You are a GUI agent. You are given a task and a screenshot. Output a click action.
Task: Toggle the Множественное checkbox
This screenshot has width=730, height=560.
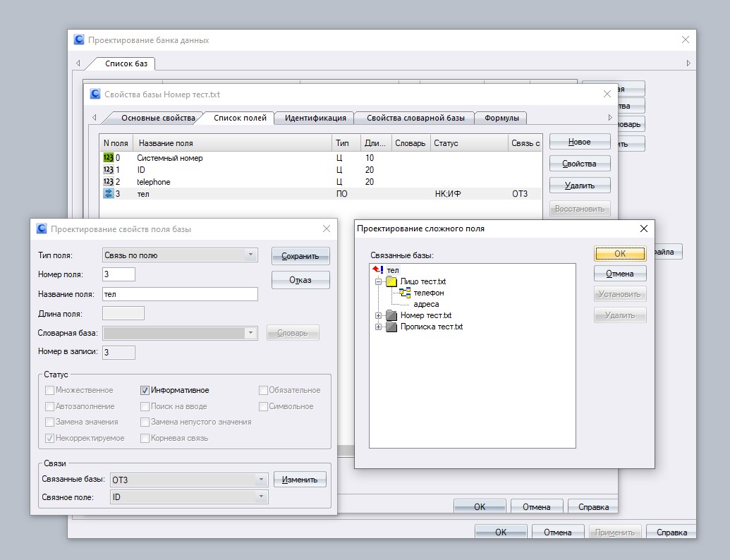point(49,390)
